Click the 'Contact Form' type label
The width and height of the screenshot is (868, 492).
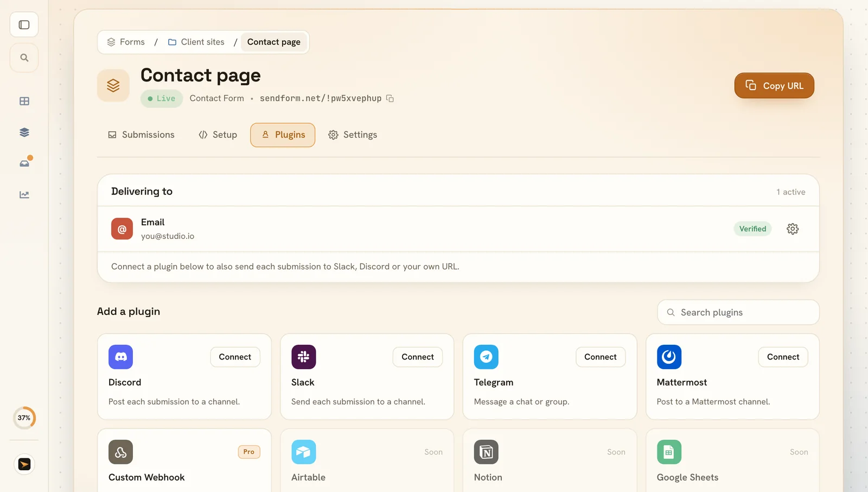tap(216, 98)
